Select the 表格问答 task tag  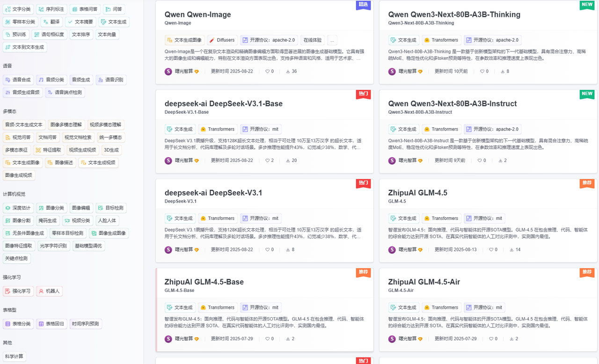point(85,9)
